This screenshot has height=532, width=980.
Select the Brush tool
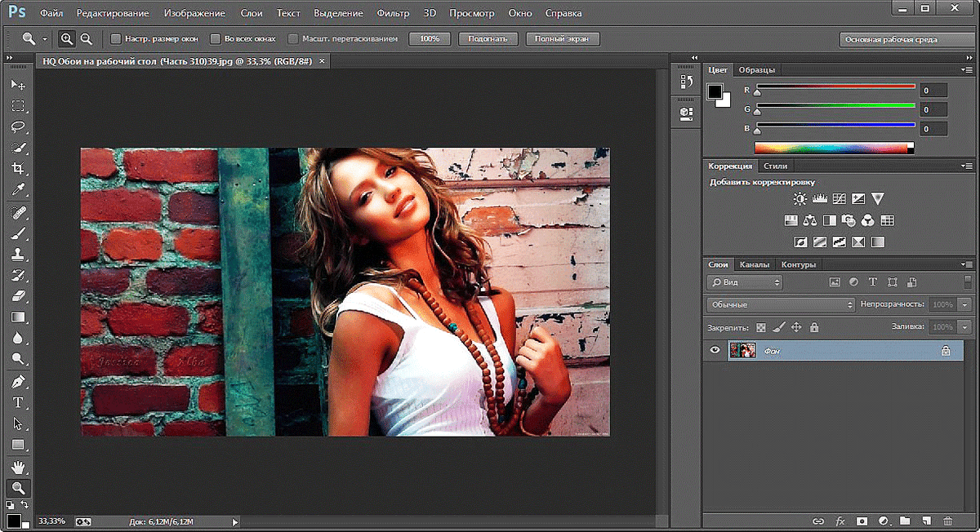(x=18, y=233)
